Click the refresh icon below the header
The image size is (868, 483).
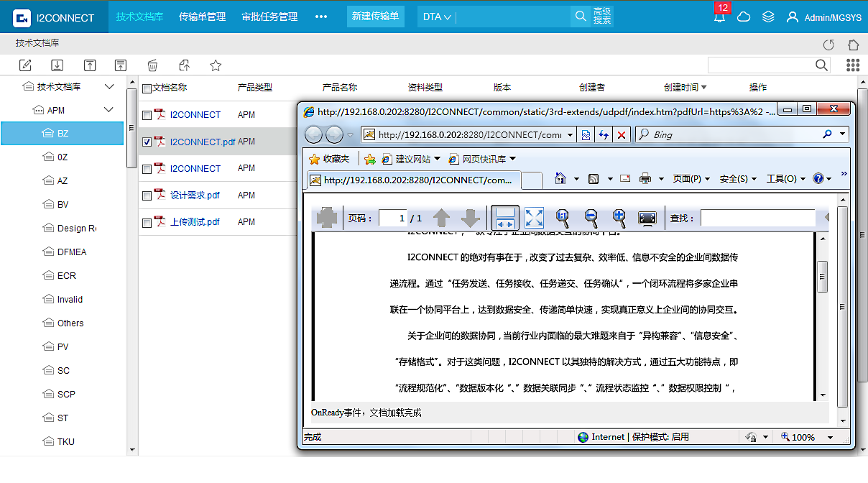(x=828, y=44)
